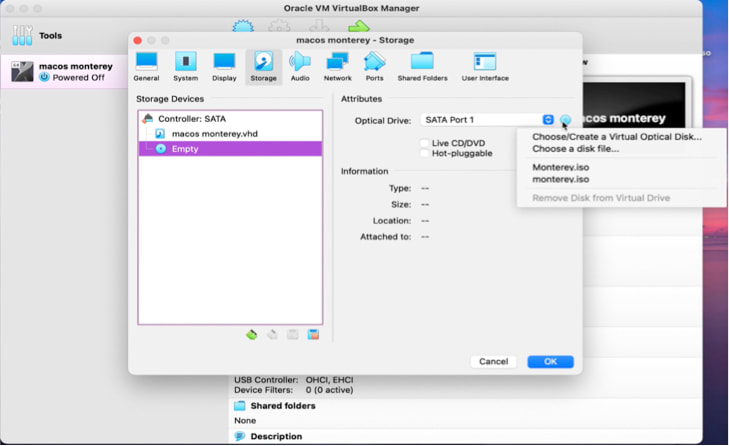Image resolution: width=729 pixels, height=446 pixels.
Task: Open the General settings tab
Action: (x=146, y=67)
